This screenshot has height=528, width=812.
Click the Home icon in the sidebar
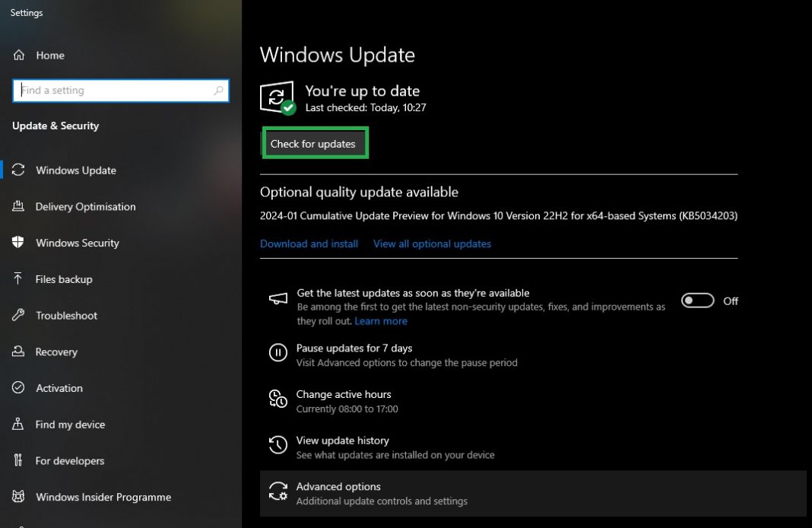pyautogui.click(x=19, y=55)
